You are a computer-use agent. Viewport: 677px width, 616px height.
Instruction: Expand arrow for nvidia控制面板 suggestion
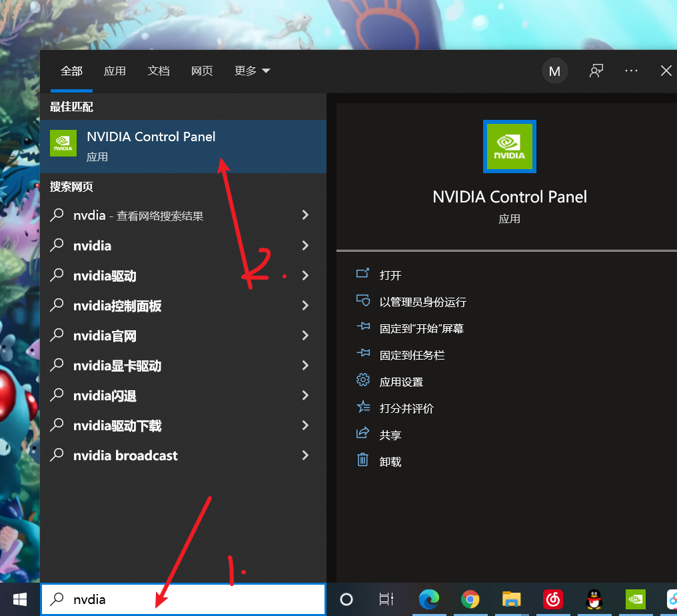click(x=305, y=306)
